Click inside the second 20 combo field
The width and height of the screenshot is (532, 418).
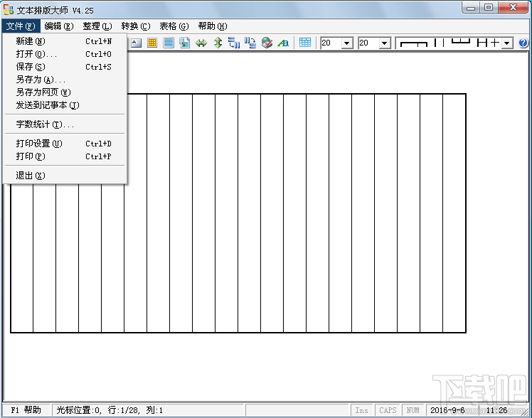[368, 43]
